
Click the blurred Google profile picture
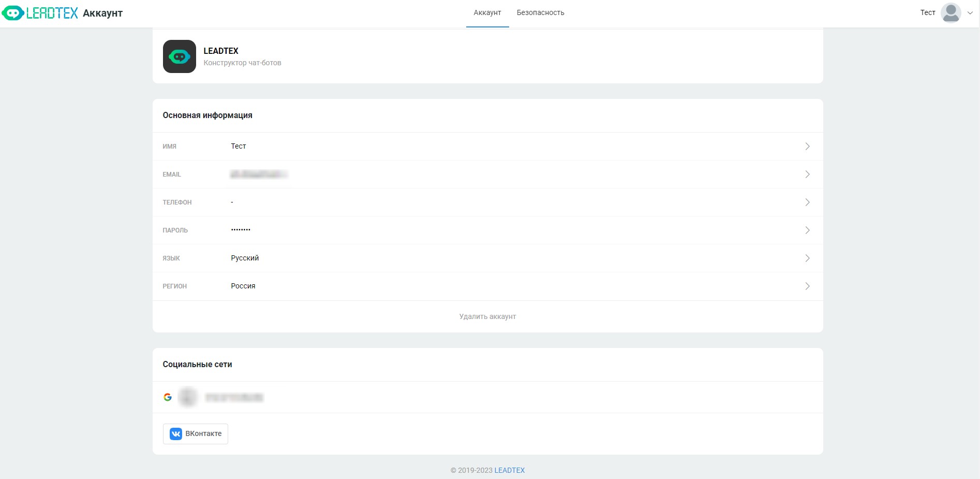tap(188, 397)
